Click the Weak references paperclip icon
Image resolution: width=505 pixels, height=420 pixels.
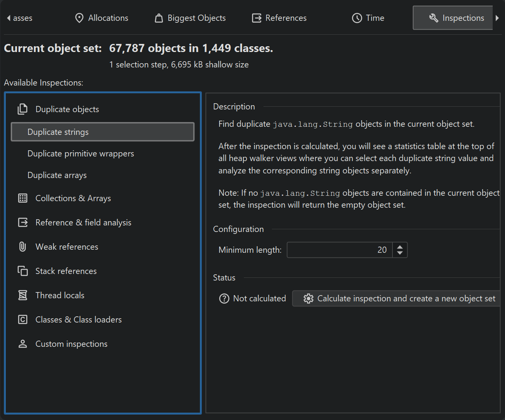[23, 247]
